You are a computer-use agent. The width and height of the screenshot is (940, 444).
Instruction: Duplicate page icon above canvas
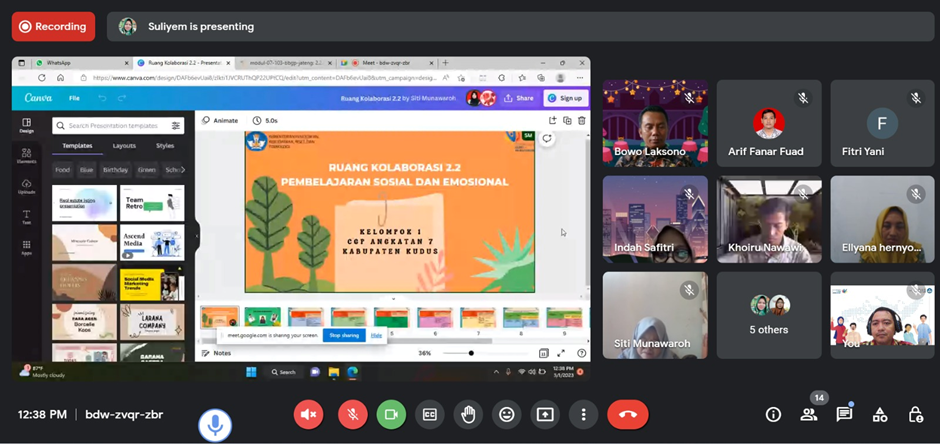click(x=567, y=120)
